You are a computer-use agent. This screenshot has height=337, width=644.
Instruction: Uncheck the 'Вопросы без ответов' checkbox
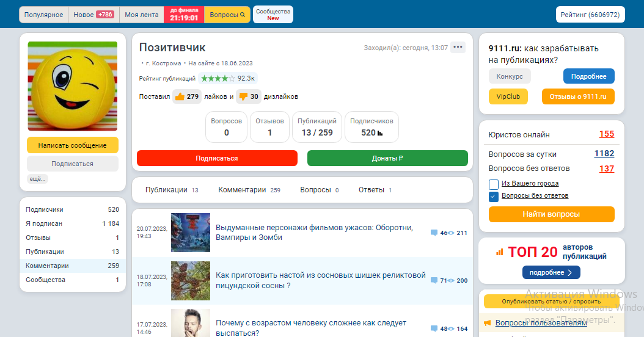pos(494,196)
